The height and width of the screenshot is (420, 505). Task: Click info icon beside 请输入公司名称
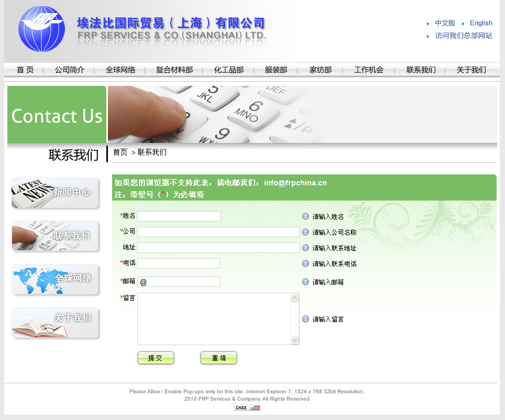tap(305, 232)
